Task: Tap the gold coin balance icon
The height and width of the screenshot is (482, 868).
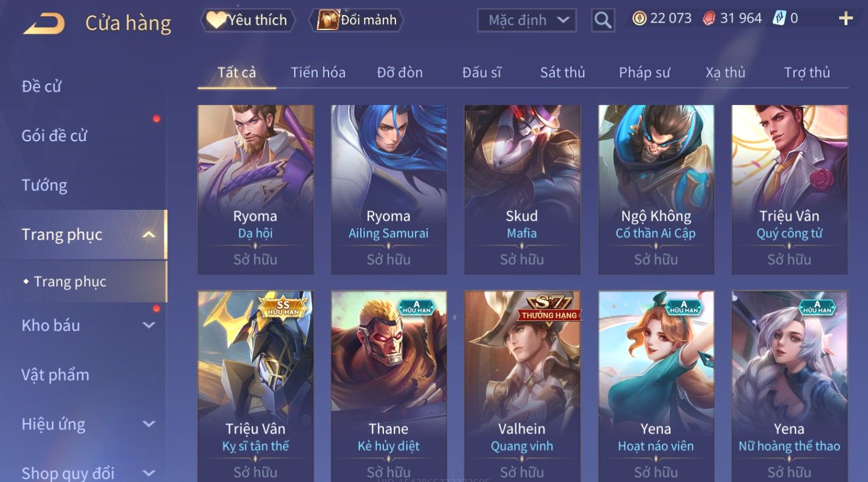Action: [639, 18]
